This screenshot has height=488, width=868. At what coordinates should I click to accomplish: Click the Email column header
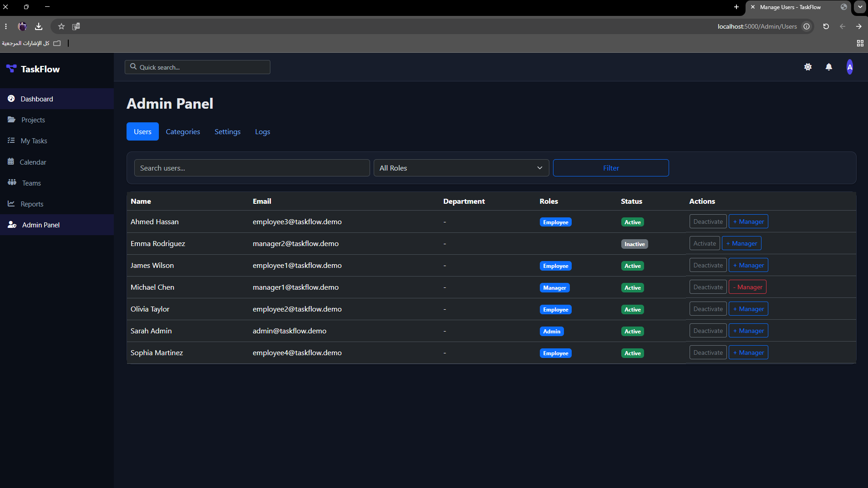click(262, 201)
